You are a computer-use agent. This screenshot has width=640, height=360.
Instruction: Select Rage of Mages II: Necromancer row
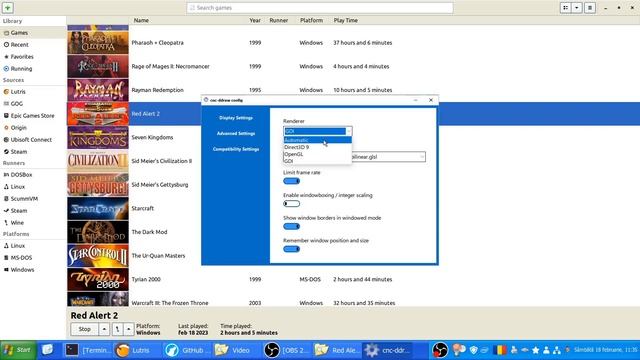point(353,66)
